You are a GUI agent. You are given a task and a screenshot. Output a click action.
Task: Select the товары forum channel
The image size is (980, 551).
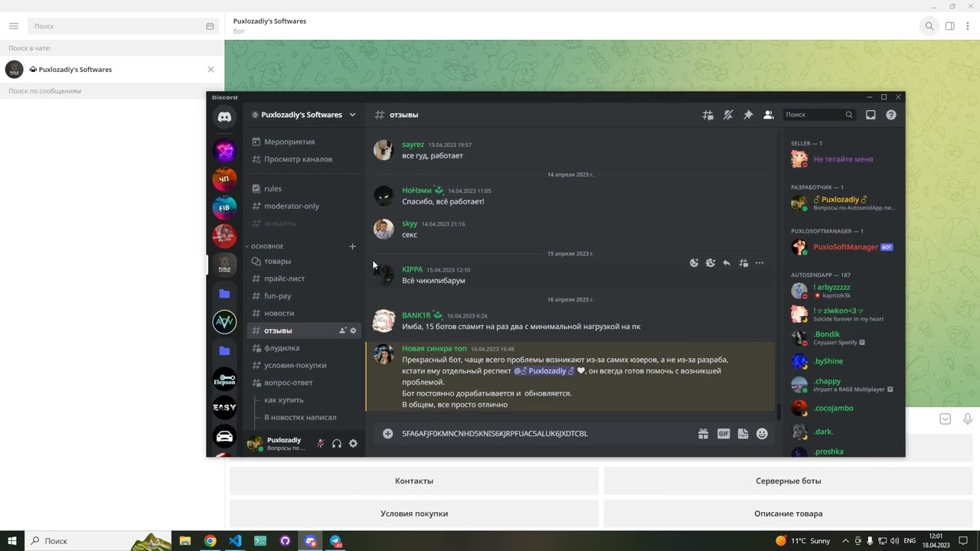point(303,262)
